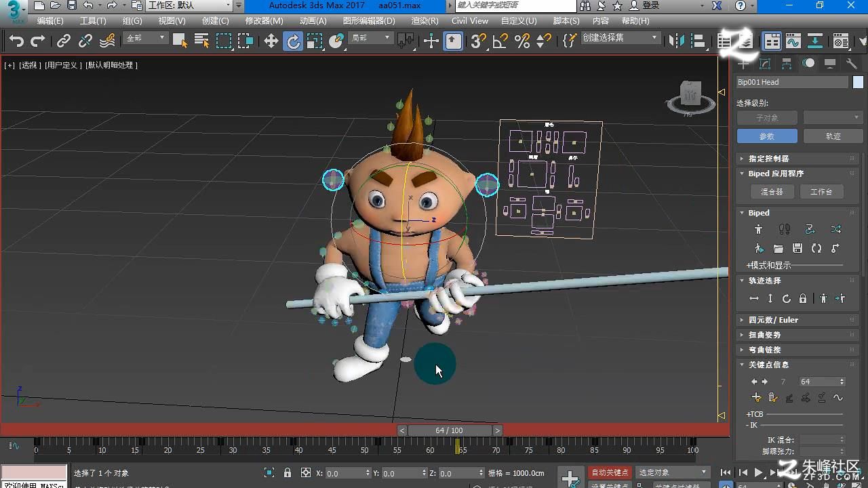The height and width of the screenshot is (488, 868).
Task: Click the Edit Named Selection Sets icon
Action: click(x=570, y=41)
